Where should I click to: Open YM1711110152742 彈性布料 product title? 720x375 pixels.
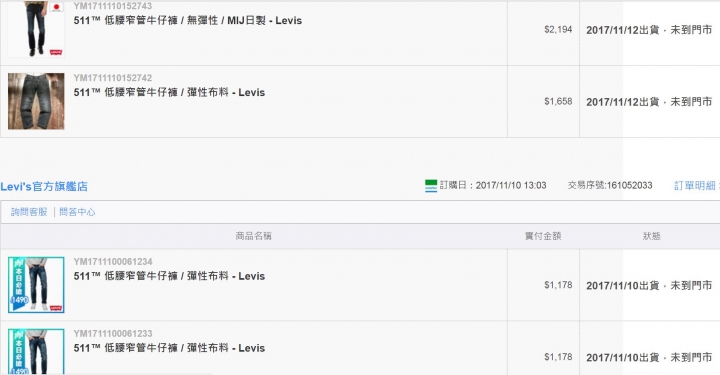[169, 92]
